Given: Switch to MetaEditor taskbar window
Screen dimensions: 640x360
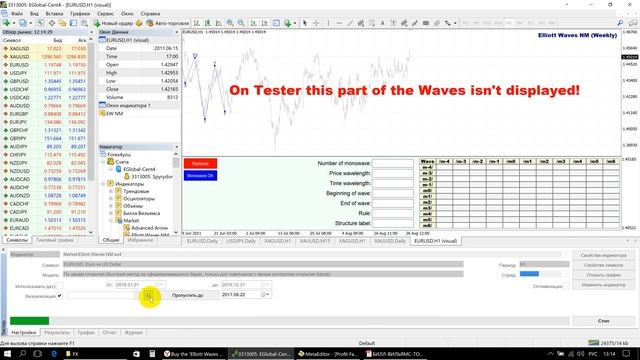Looking at the screenshot, I should pyautogui.click(x=327, y=354).
